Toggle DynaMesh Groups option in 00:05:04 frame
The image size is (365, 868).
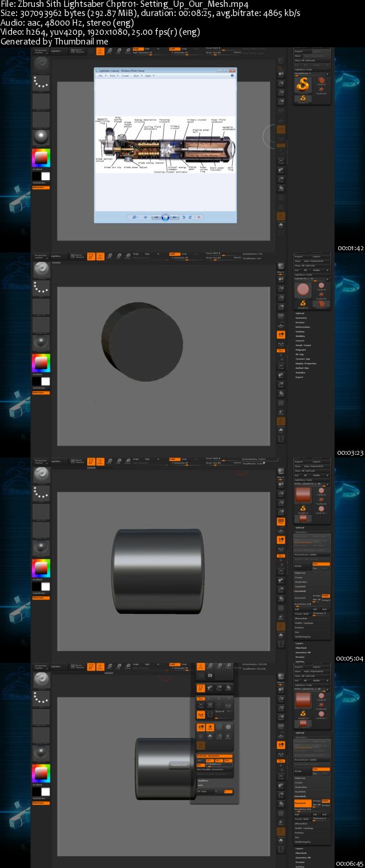click(x=317, y=596)
